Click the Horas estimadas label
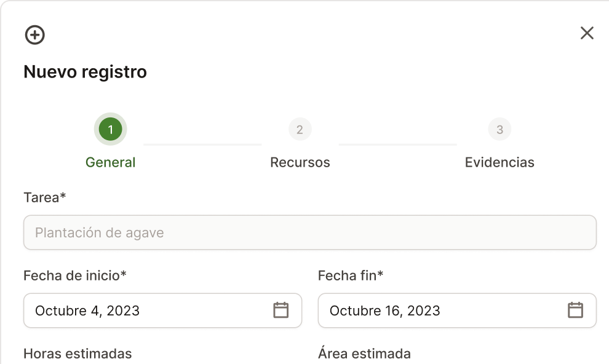This screenshot has width=609, height=364. point(78,354)
